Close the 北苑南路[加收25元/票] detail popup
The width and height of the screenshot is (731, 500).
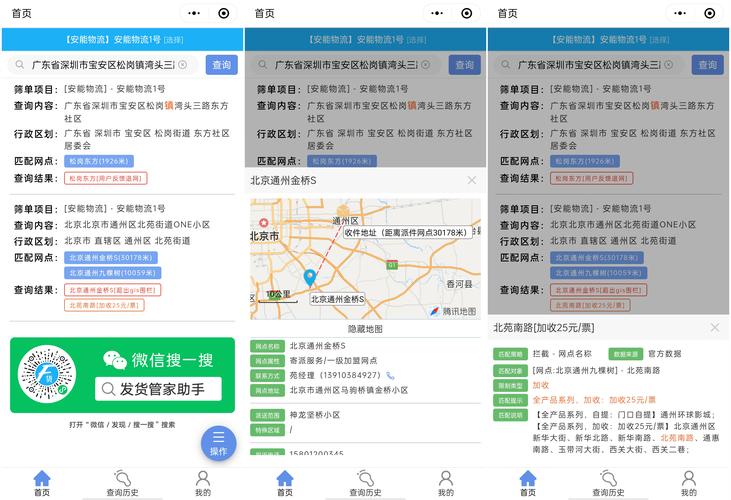tap(715, 328)
